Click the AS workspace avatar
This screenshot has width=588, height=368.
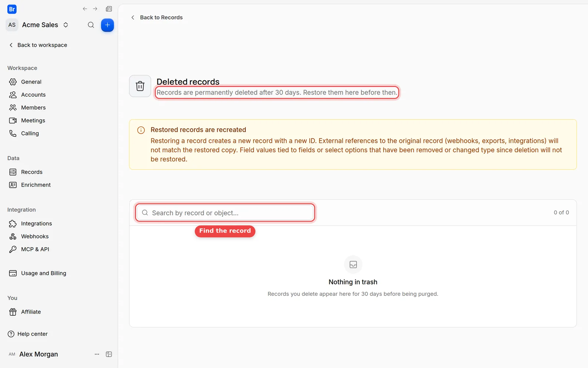point(12,25)
